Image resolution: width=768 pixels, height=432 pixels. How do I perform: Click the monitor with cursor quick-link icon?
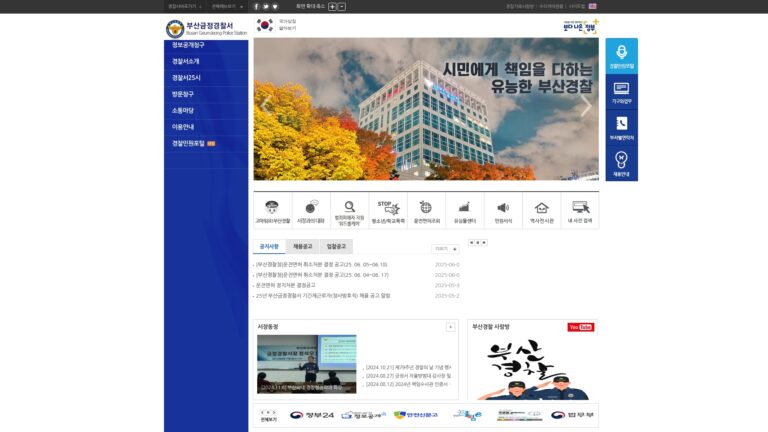[x=580, y=207]
